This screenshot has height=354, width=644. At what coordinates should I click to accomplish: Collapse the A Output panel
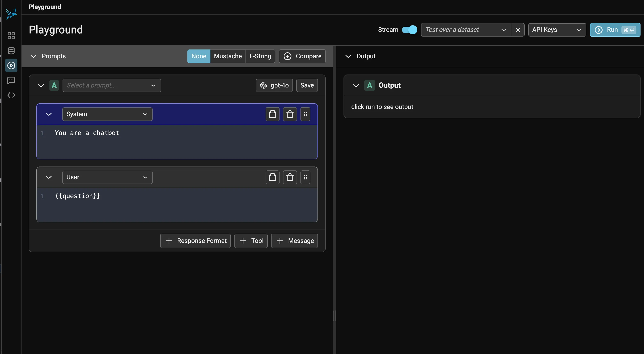[x=356, y=86]
